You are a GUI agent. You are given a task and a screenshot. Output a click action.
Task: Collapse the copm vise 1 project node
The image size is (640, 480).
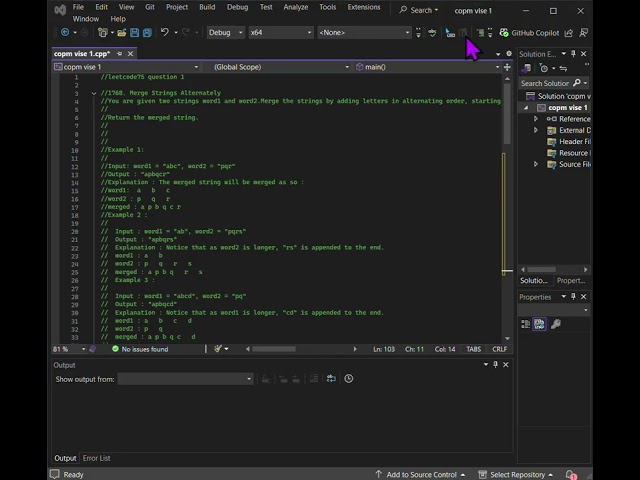(526, 108)
